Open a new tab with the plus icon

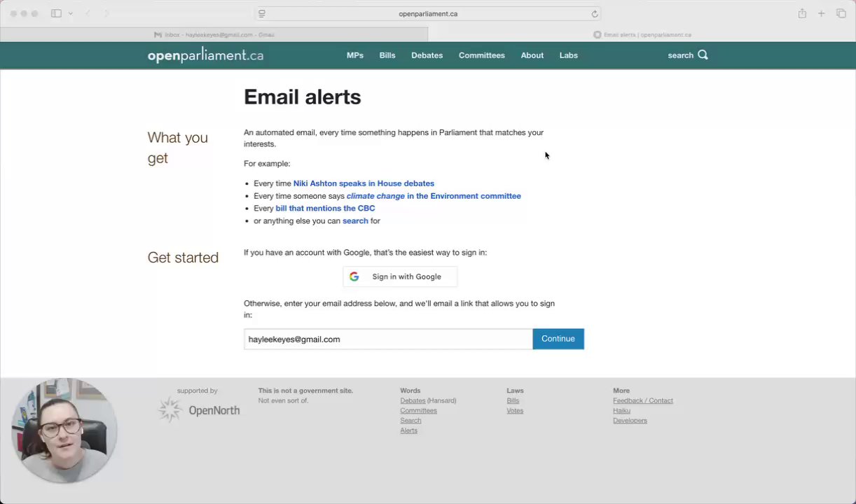(x=822, y=13)
